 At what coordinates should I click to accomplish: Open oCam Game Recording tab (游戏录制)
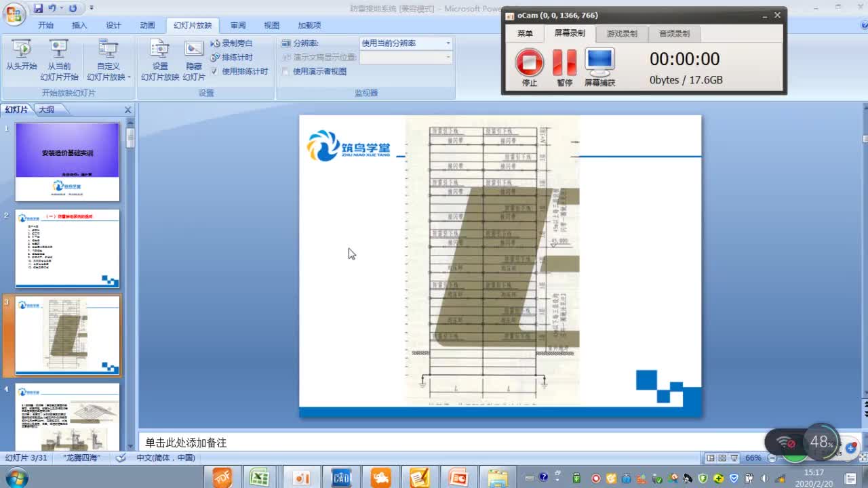[622, 33]
